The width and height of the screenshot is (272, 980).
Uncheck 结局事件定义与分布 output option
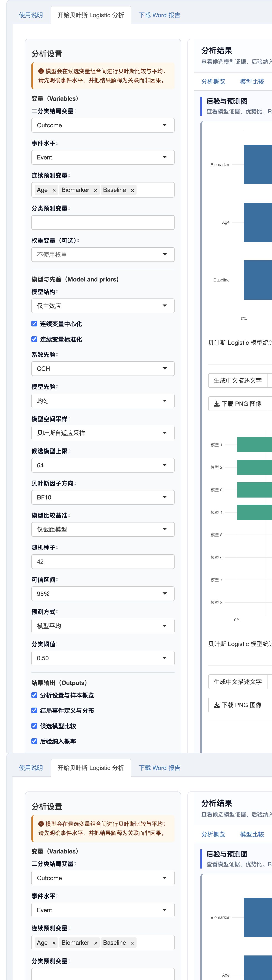(34, 710)
